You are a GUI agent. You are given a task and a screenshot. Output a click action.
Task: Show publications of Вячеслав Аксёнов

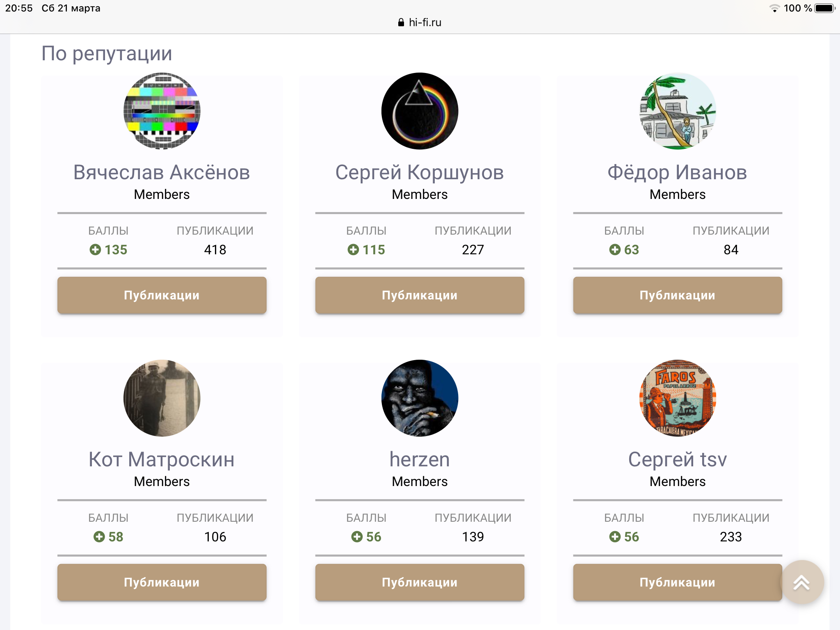coord(162,295)
